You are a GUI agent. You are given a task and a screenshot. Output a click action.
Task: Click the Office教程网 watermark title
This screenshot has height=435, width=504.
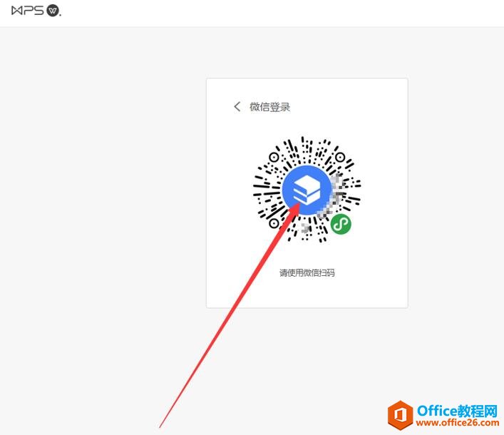coord(457,411)
